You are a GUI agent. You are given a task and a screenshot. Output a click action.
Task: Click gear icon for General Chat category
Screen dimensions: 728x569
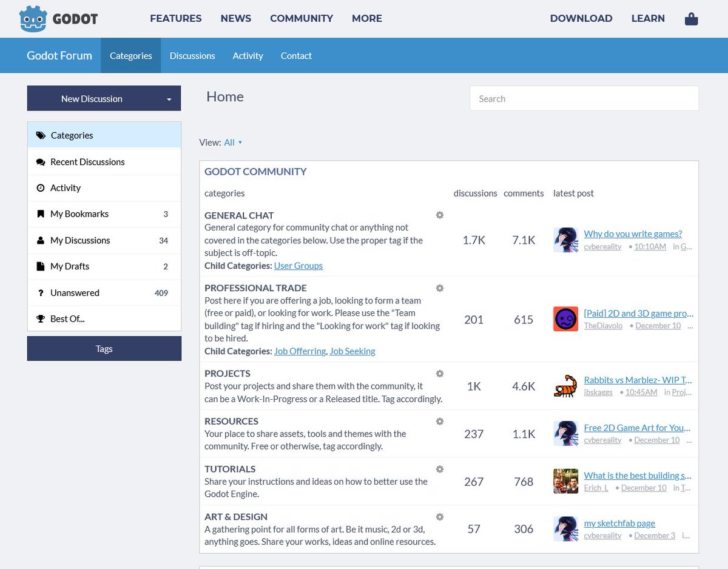tap(440, 215)
